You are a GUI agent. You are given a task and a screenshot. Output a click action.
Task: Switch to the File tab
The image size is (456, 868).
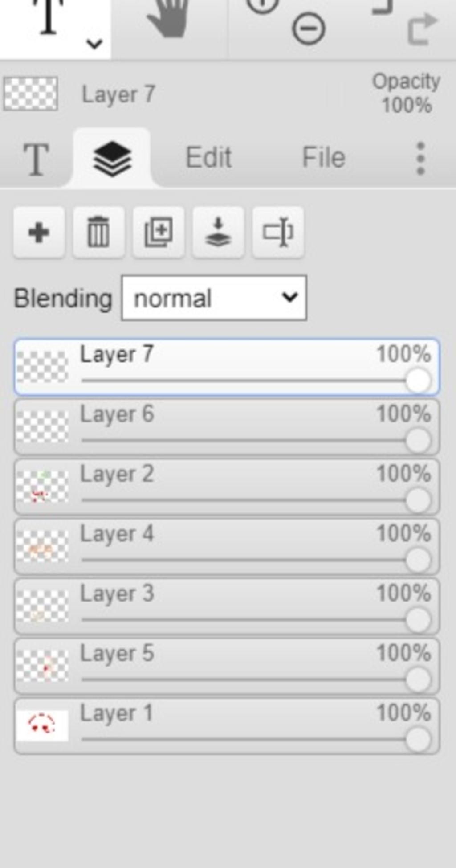[324, 158]
